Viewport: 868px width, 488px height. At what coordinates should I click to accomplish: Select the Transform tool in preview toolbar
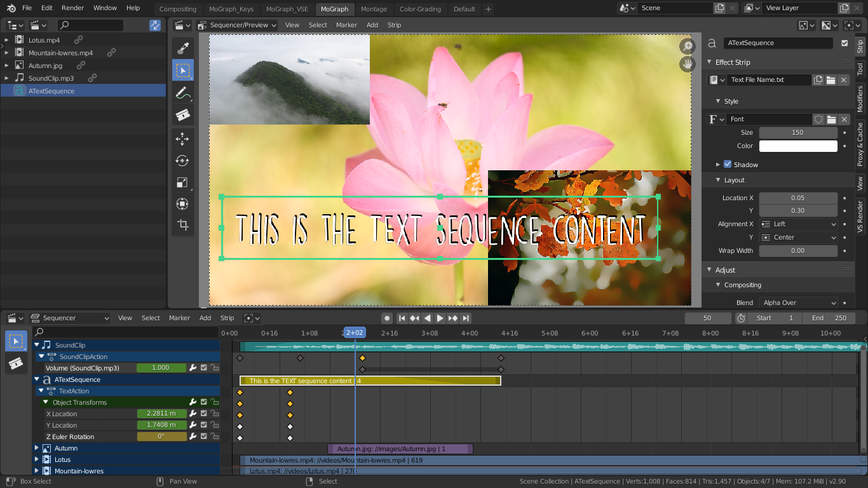pos(183,204)
